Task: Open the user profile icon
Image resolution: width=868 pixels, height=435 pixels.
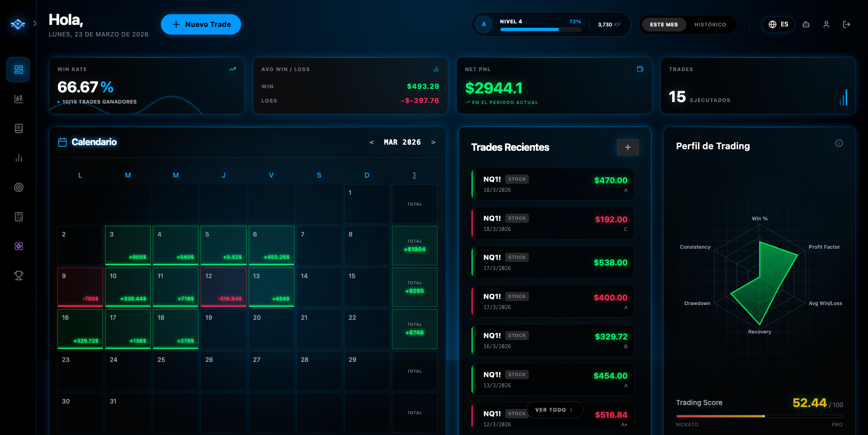Action: [x=826, y=24]
